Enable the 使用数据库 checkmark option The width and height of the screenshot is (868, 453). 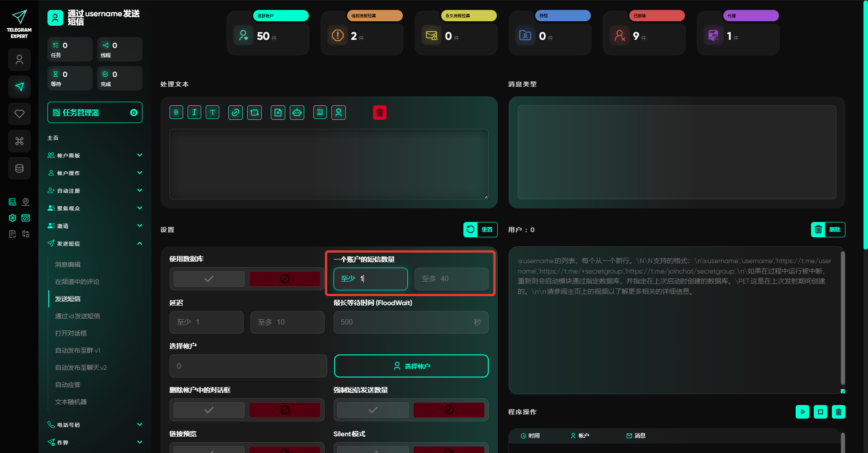(x=209, y=279)
